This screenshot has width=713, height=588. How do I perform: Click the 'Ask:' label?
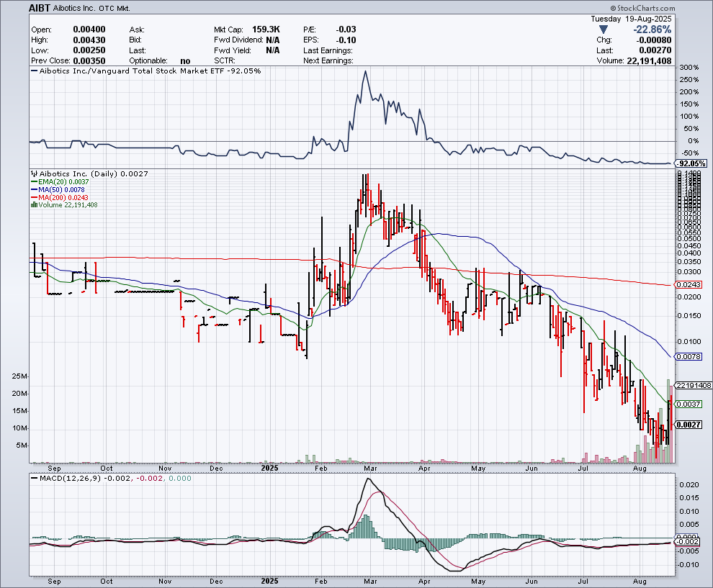136,30
